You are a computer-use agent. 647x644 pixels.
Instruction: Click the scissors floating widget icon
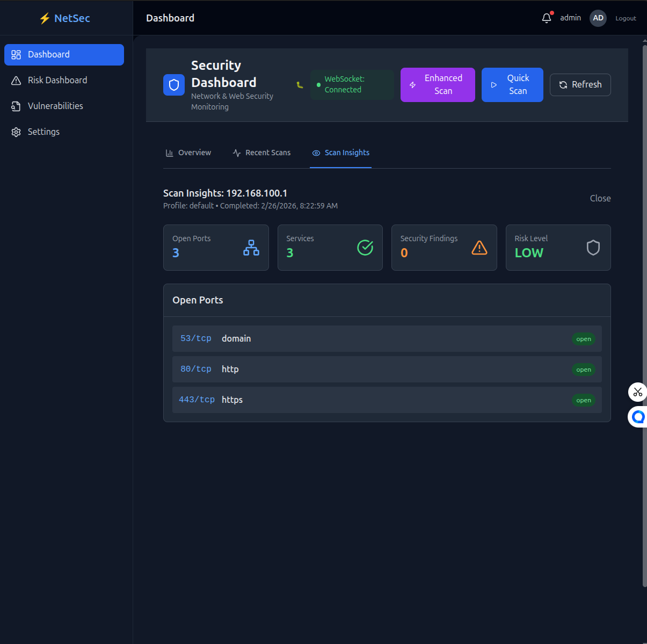(637, 392)
